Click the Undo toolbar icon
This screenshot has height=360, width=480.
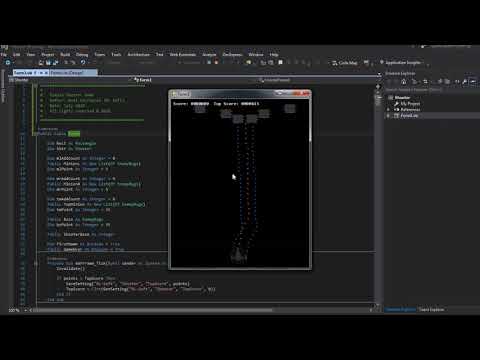83,62
